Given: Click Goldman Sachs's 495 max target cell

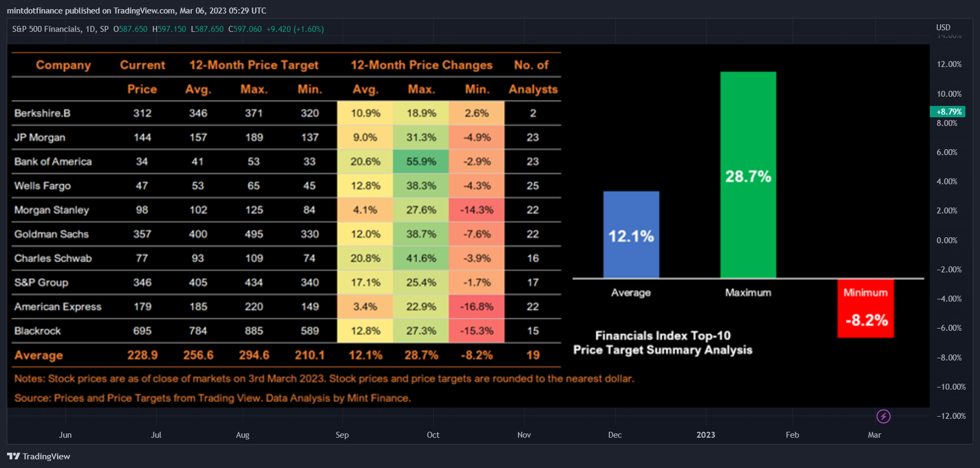Looking at the screenshot, I should [254, 234].
